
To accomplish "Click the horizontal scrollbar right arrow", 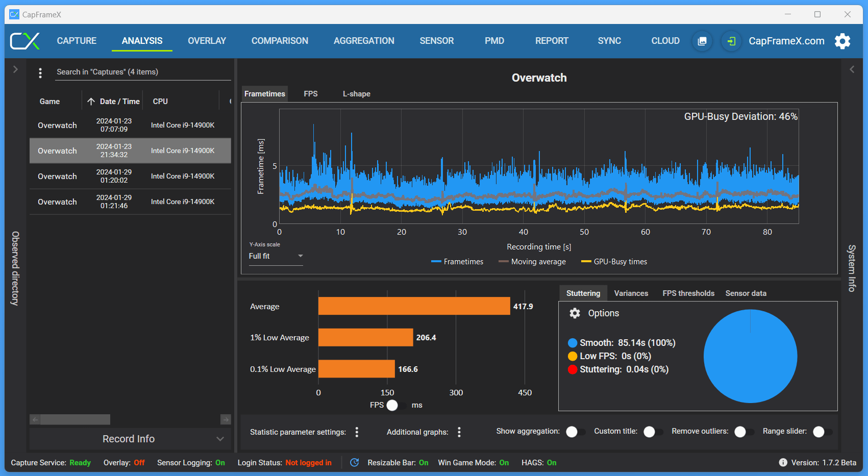I will click(x=226, y=419).
